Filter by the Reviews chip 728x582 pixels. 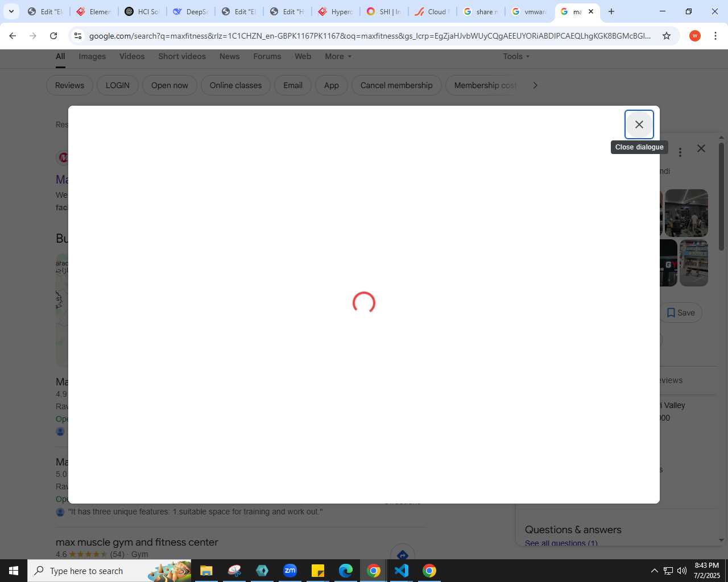tap(69, 85)
